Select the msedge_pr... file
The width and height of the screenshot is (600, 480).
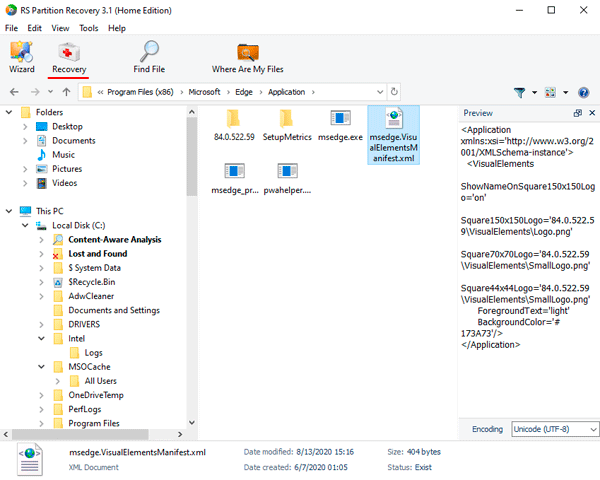[235, 178]
